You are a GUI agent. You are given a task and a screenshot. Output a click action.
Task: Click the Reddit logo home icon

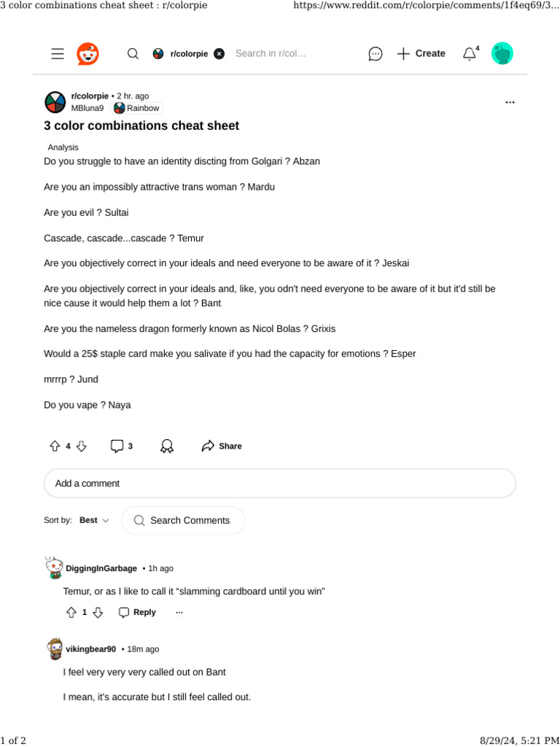[x=87, y=54]
